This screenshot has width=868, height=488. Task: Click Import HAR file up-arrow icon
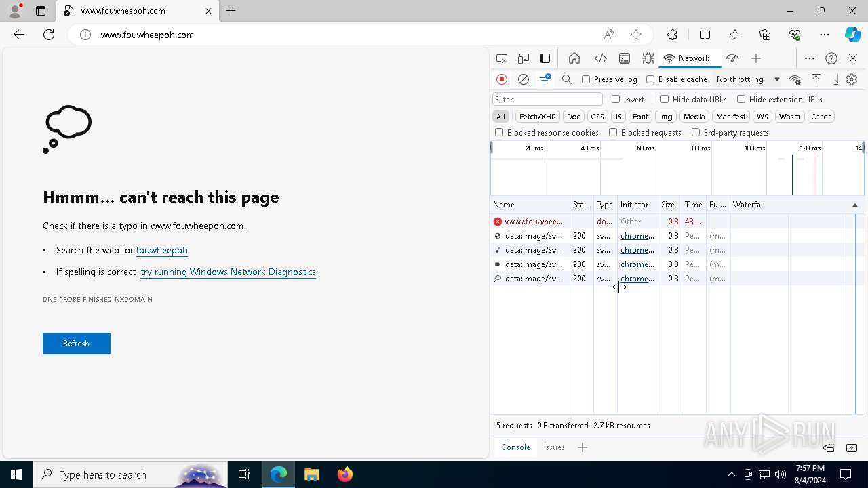point(816,79)
